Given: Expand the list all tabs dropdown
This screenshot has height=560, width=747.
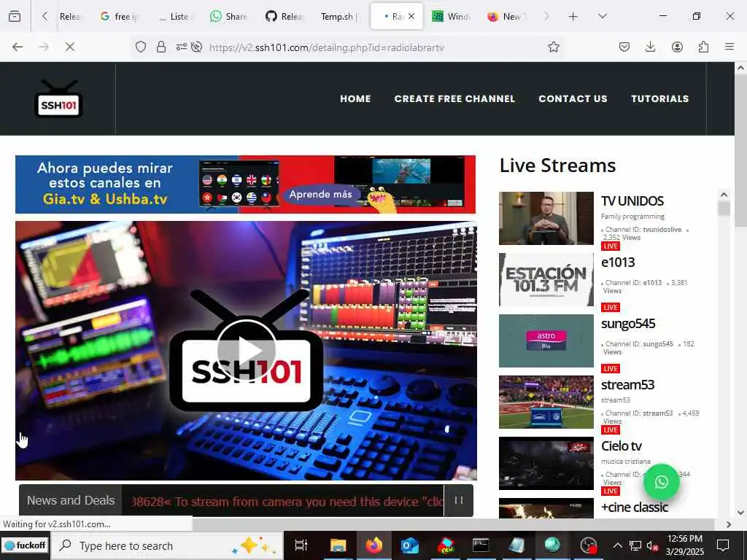Looking at the screenshot, I should pos(602,16).
